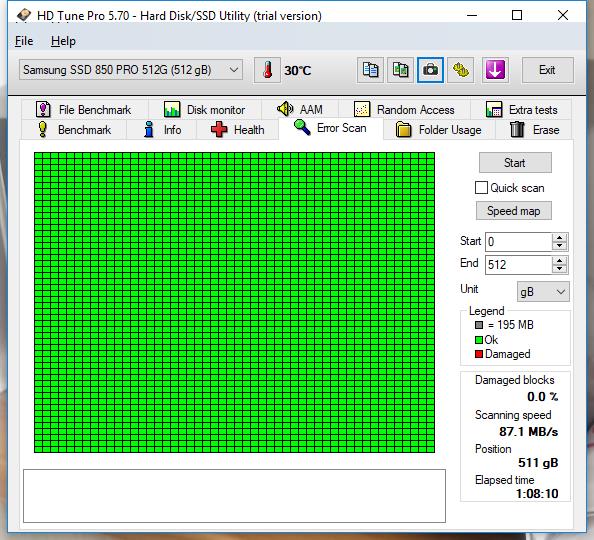Save screenshot with the camera icon
Image resolution: width=594 pixels, height=540 pixels.
430,70
